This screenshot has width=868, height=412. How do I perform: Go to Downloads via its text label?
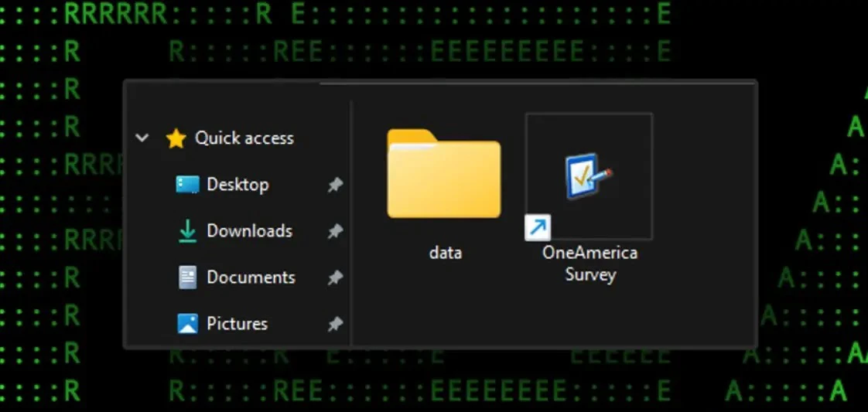pos(249,231)
